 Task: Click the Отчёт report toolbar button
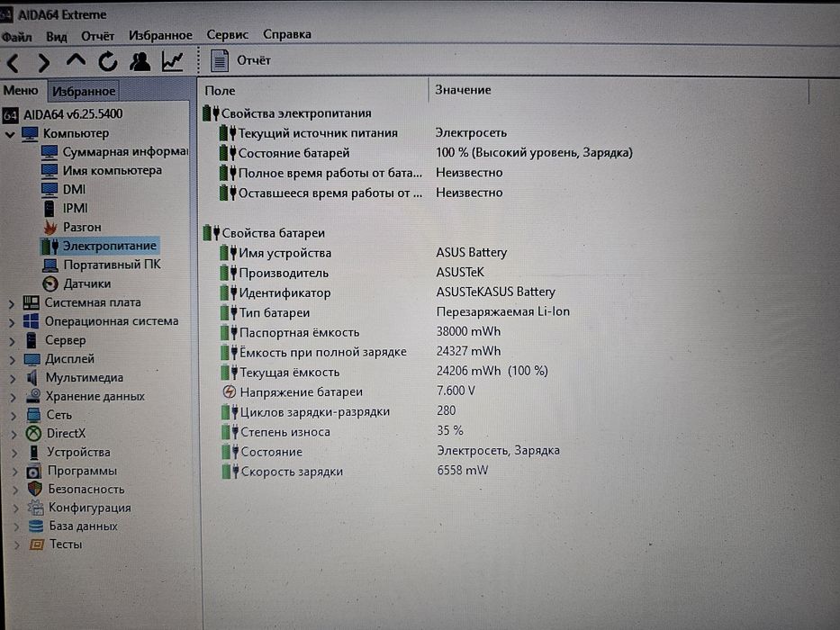click(x=240, y=60)
